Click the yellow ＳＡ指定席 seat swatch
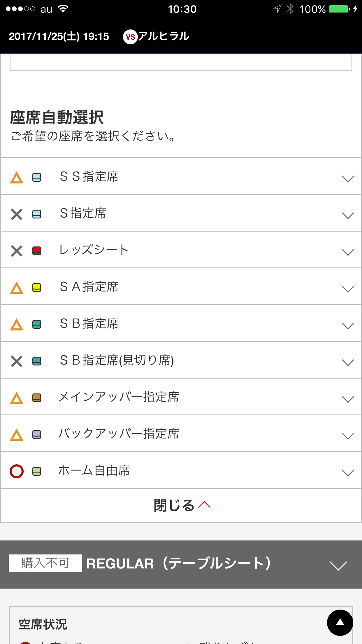 (x=37, y=288)
